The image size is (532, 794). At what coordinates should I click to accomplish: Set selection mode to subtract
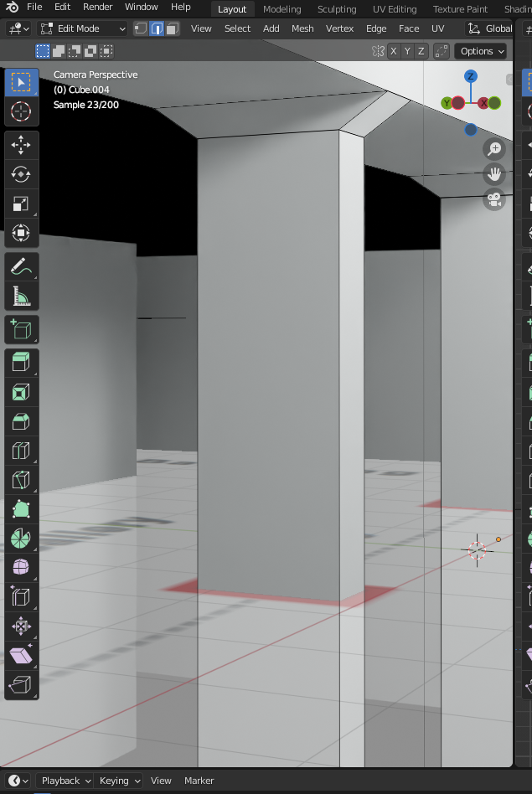tap(75, 50)
